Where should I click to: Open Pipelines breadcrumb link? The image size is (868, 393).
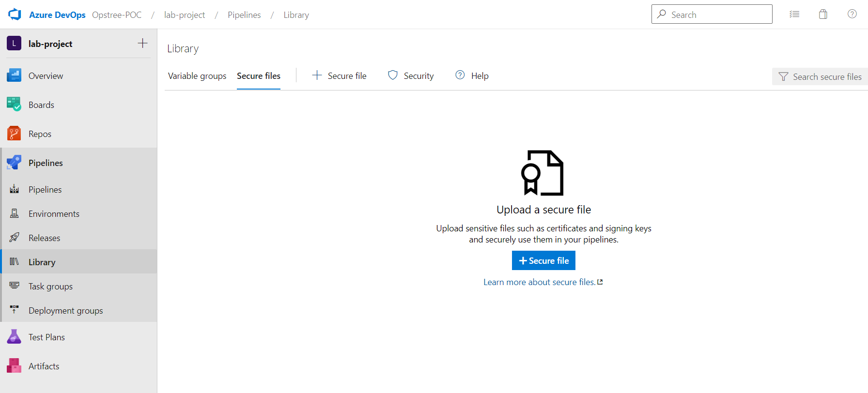point(244,15)
